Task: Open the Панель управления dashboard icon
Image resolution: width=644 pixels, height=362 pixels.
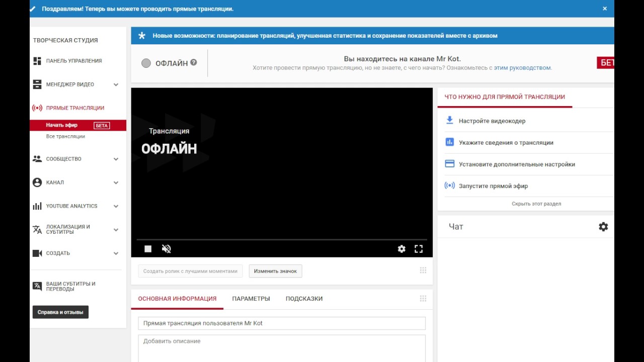Action: [37, 61]
